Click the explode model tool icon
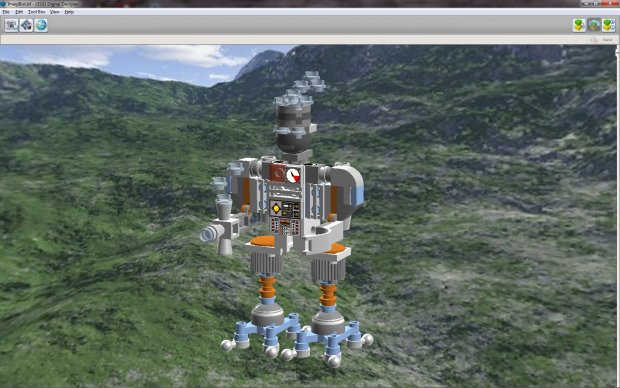This screenshot has width=620, height=388. coord(26,25)
